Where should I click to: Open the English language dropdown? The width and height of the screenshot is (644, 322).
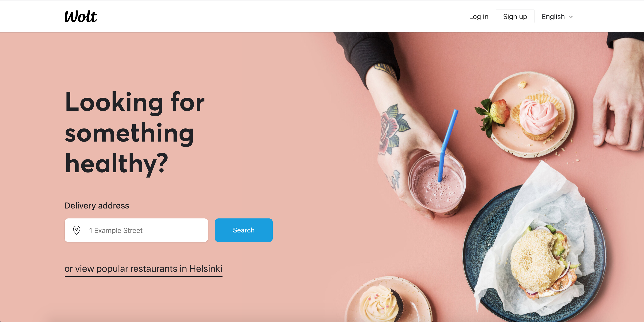557,17
